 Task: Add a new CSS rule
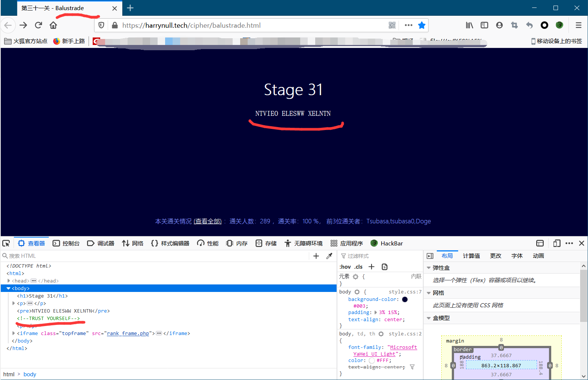coord(371,267)
